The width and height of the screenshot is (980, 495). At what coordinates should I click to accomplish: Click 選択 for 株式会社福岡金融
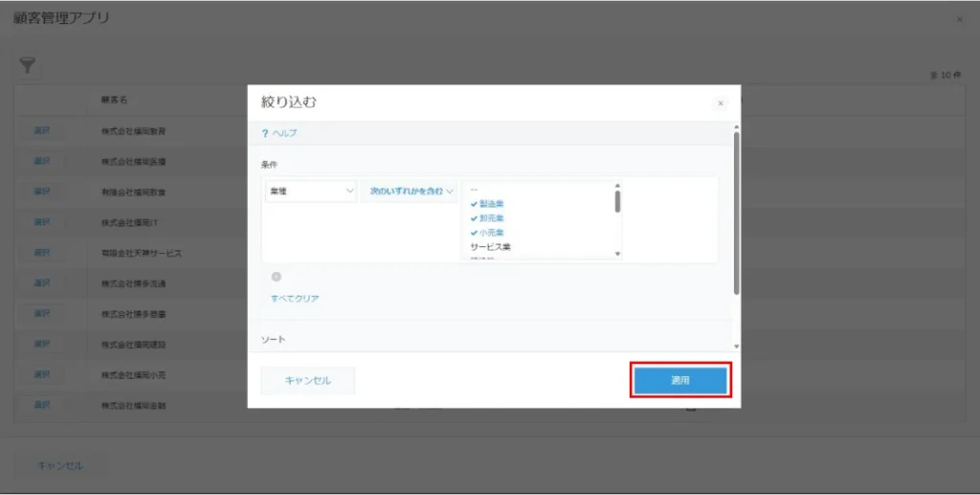tap(41, 405)
